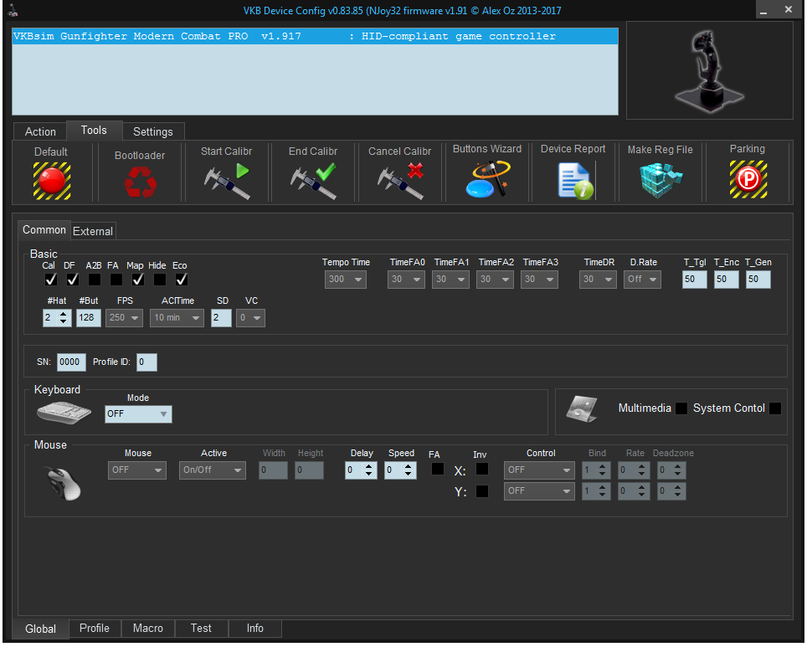Enable the A2B checkbox

point(95,280)
